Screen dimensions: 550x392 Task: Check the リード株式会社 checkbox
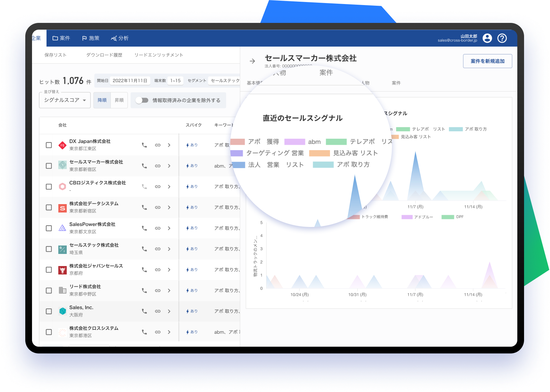coord(49,291)
